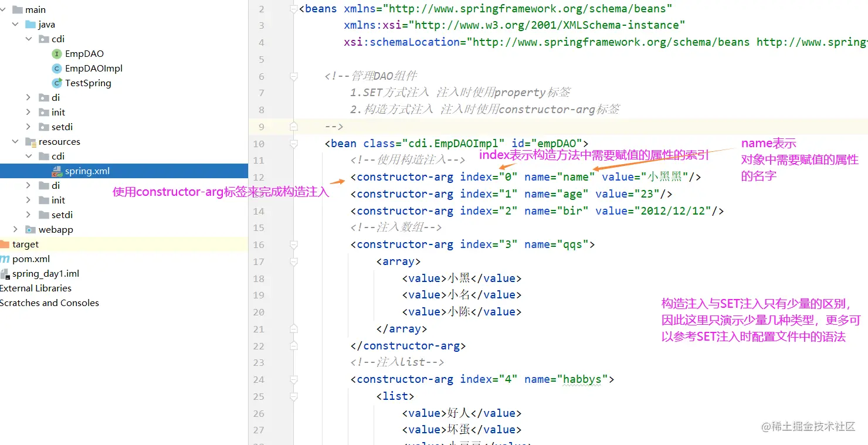868x445 pixels.
Task: Click the EmpDAOImpl class icon
Action: tap(57, 69)
